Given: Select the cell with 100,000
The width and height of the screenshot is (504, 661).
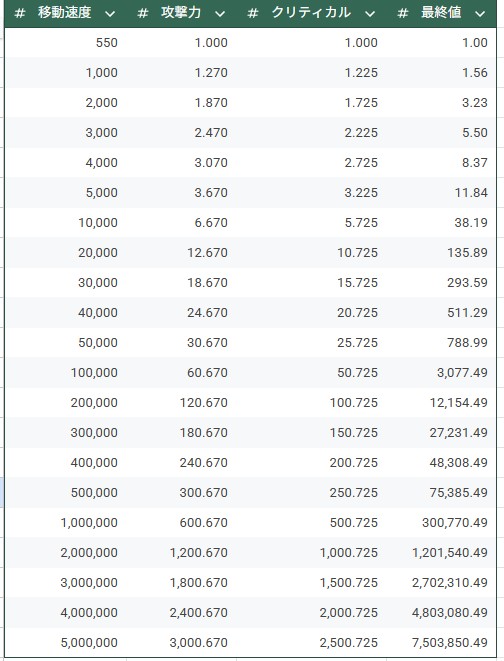Looking at the screenshot, I should coord(65,373).
